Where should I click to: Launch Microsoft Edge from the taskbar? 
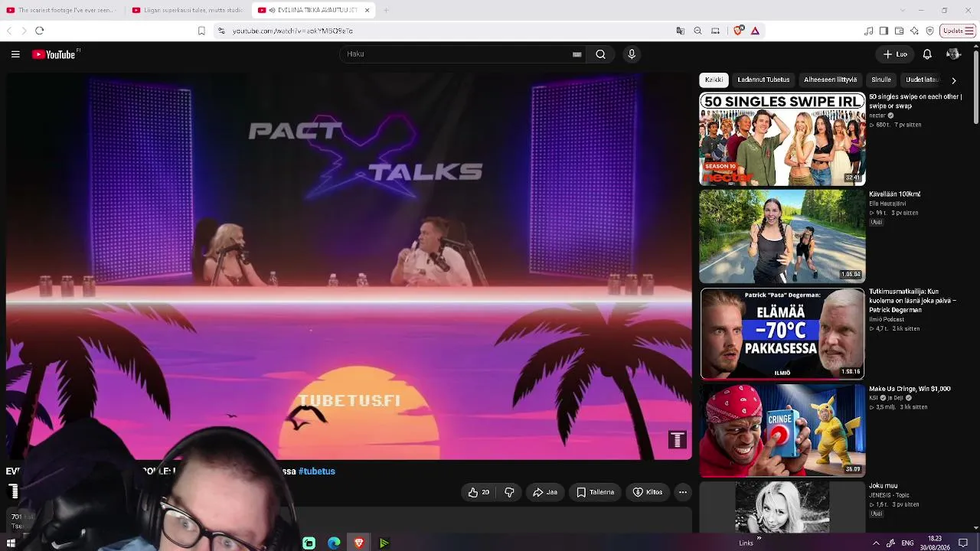(334, 543)
